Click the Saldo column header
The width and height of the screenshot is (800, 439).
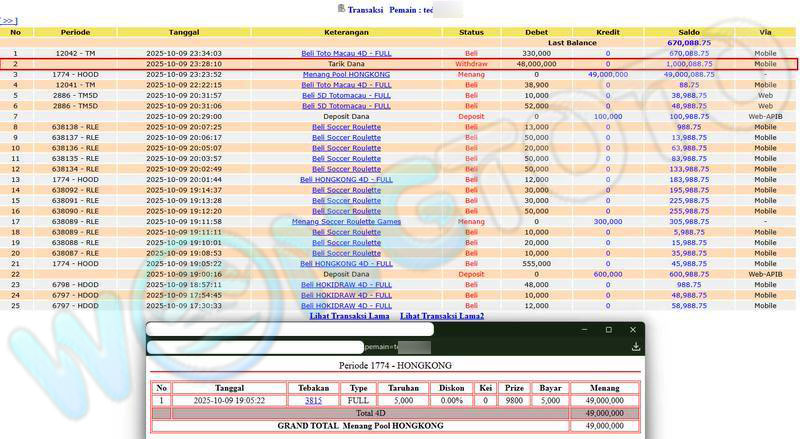click(x=688, y=32)
